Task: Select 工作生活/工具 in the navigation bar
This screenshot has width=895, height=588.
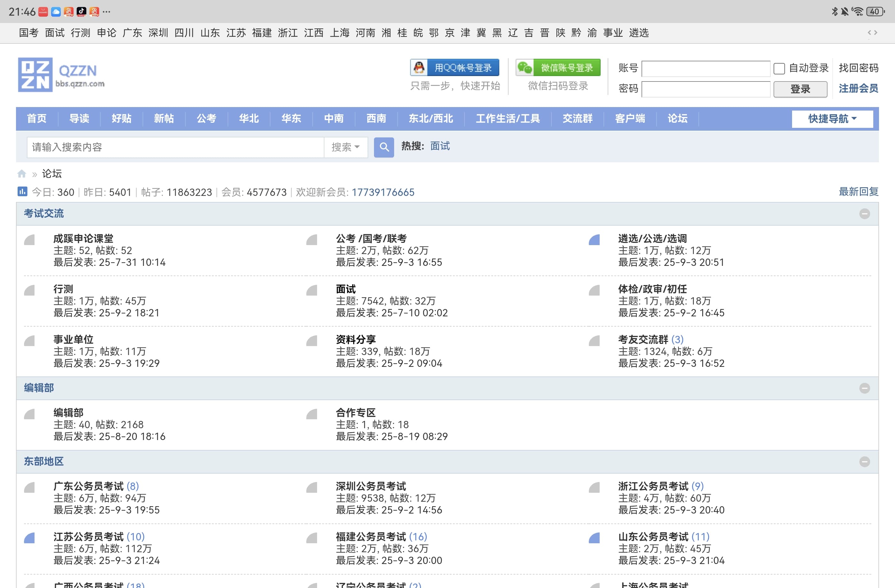Action: 508,119
